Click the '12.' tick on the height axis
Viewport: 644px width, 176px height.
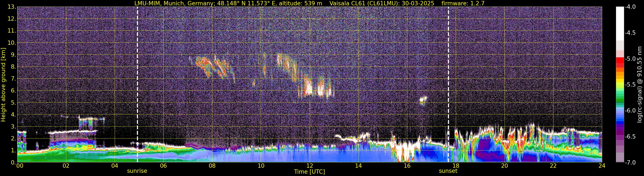click(12, 19)
